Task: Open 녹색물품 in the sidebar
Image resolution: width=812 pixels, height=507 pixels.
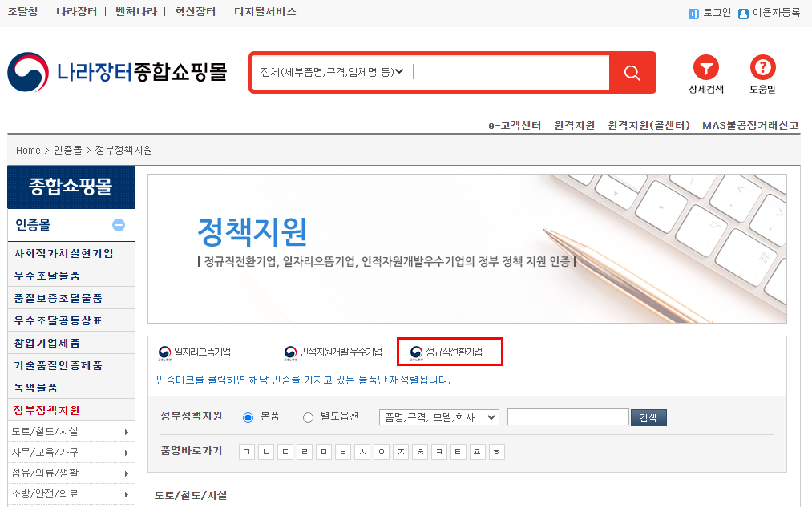Action: click(x=36, y=388)
